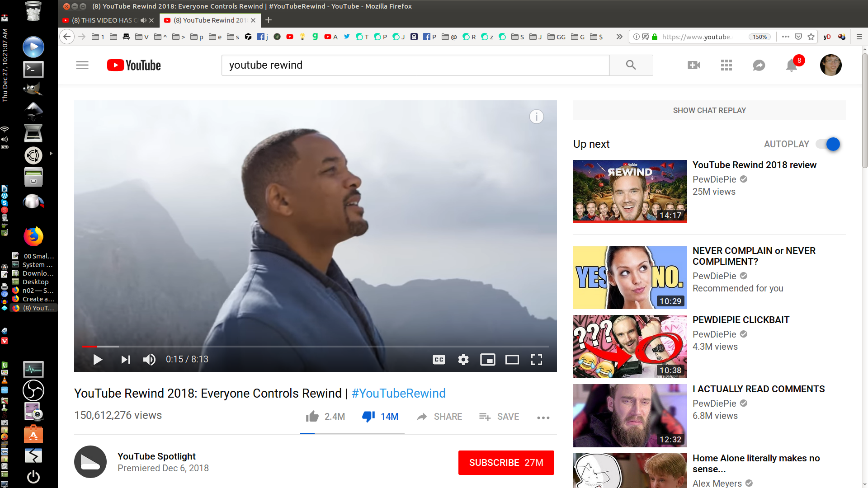Screen dimensions: 868x488
Task: Select the YouTube Rewind 2018 tab
Action: (x=210, y=20)
